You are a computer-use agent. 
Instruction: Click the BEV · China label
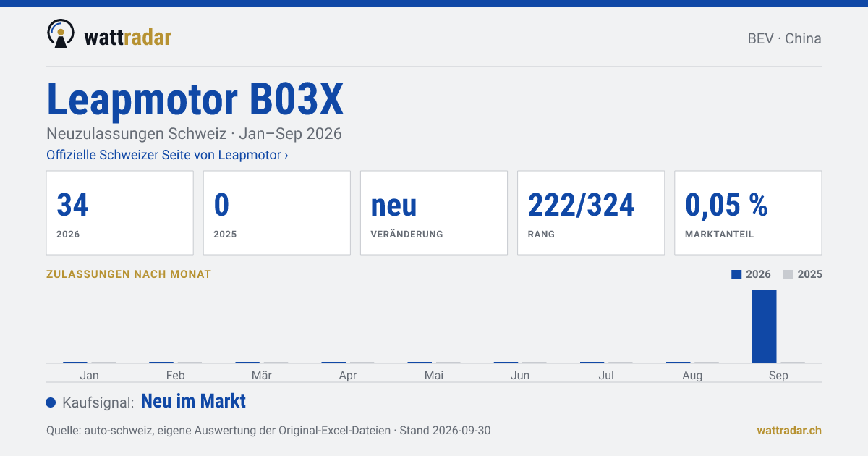784,38
